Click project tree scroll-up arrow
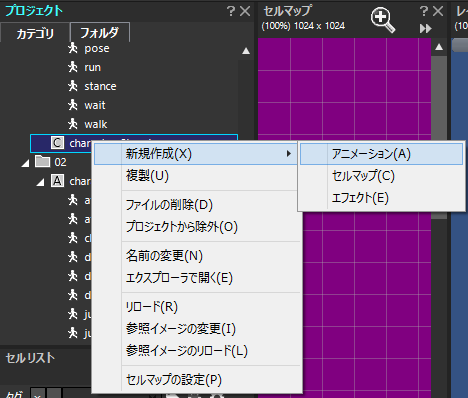 (x=246, y=51)
